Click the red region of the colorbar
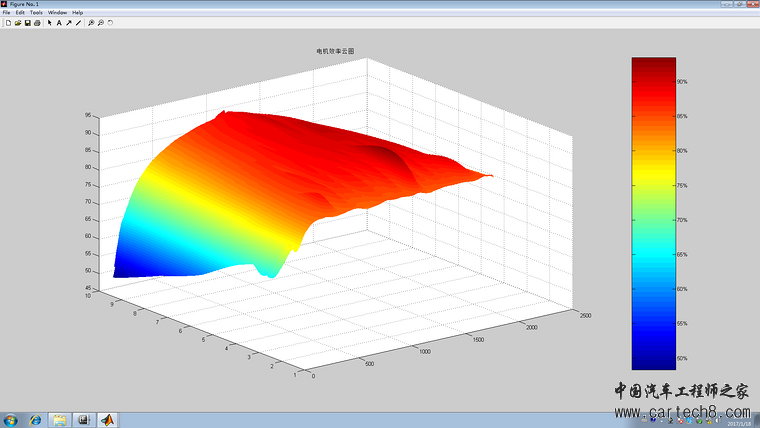The image size is (760, 428). 653,95
